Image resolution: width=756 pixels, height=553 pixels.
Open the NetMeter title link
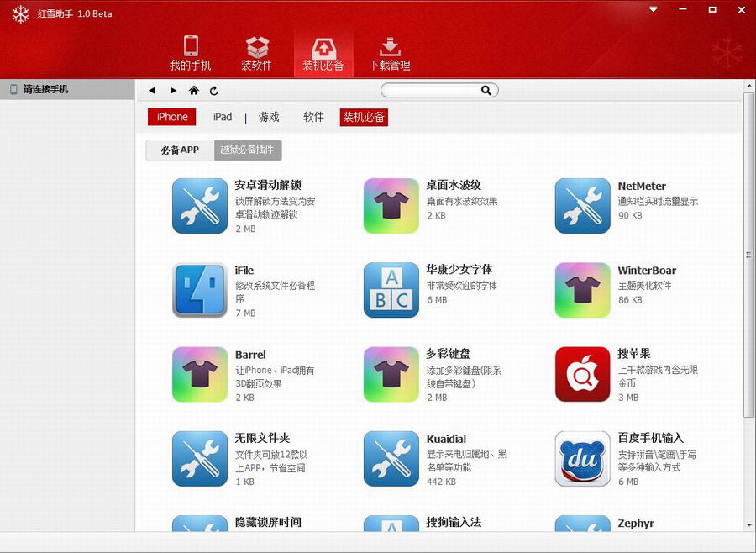pyautogui.click(x=642, y=187)
